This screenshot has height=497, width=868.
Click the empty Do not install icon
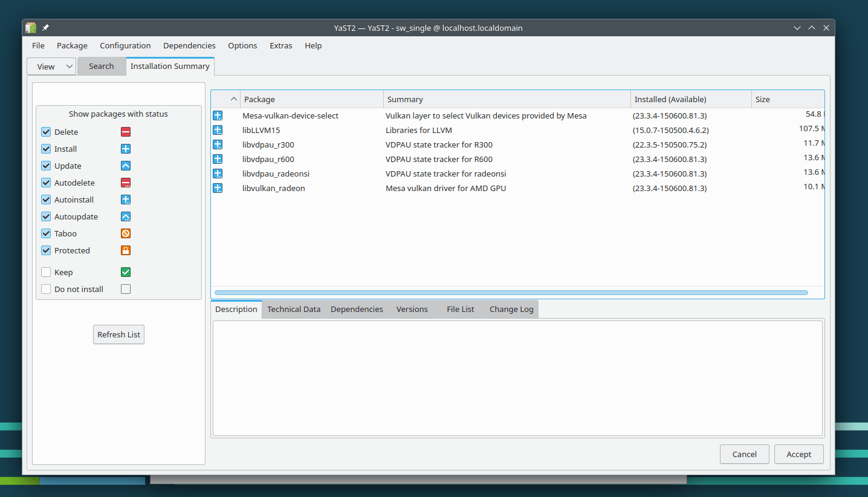(x=126, y=289)
